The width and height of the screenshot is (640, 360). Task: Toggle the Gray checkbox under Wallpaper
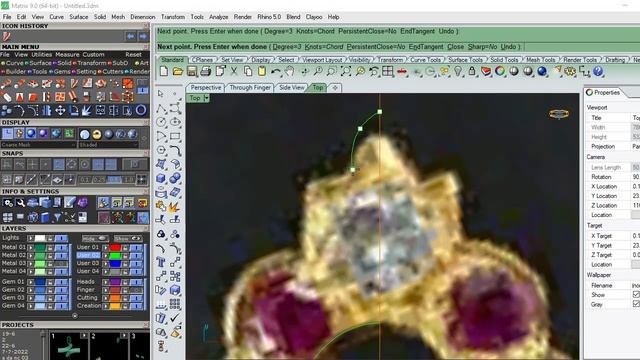click(636, 304)
